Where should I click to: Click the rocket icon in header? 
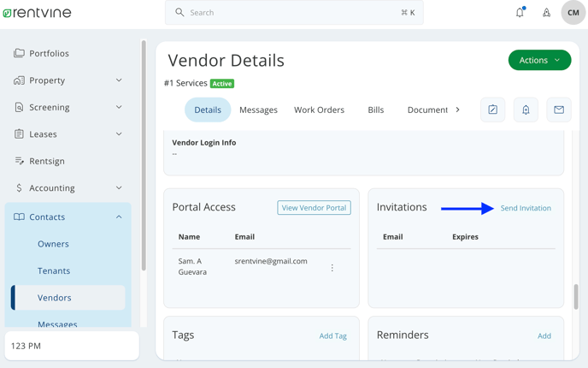[546, 13]
